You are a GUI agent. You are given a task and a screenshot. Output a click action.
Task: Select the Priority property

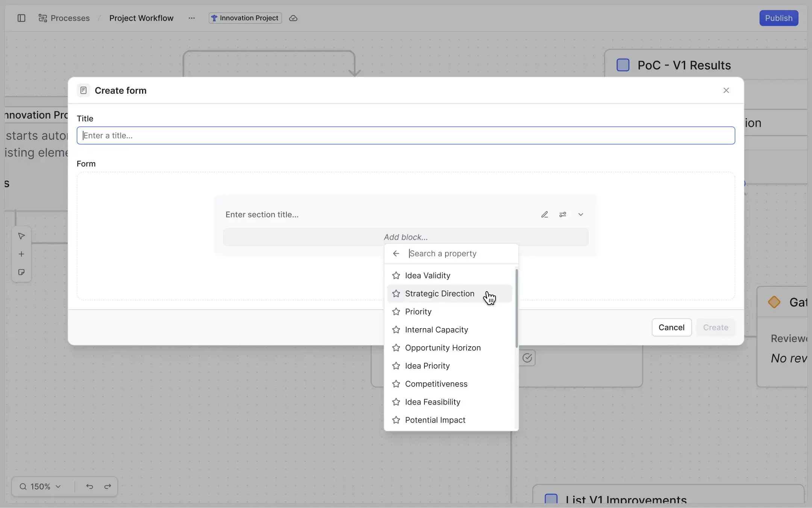pyautogui.click(x=450, y=312)
